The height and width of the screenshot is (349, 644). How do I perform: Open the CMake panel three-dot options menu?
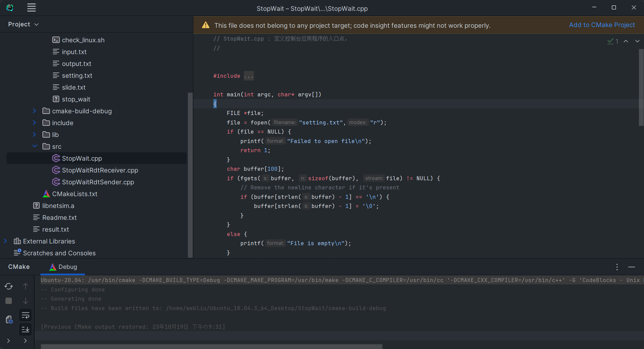(617, 267)
